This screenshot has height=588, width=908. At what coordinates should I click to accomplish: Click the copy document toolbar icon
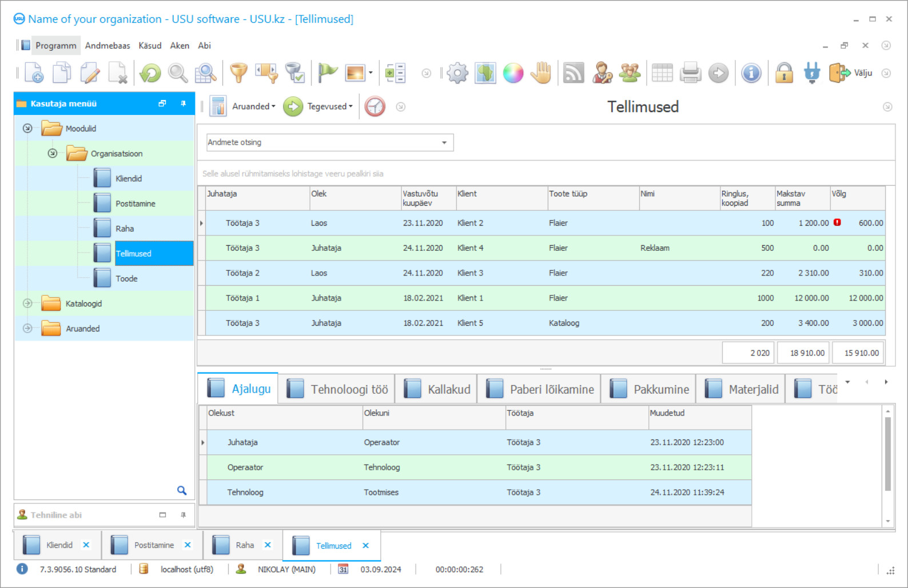(62, 73)
